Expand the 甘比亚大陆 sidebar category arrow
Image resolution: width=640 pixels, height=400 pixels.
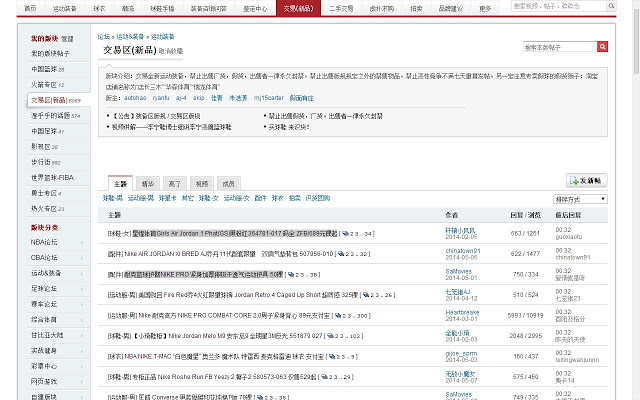tap(82, 336)
